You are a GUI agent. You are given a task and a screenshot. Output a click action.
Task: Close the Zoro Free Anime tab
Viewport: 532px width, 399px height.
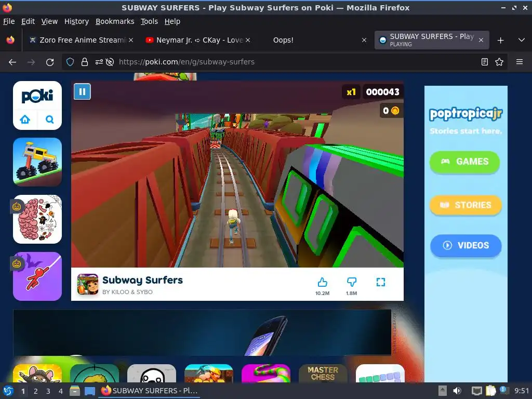click(131, 40)
